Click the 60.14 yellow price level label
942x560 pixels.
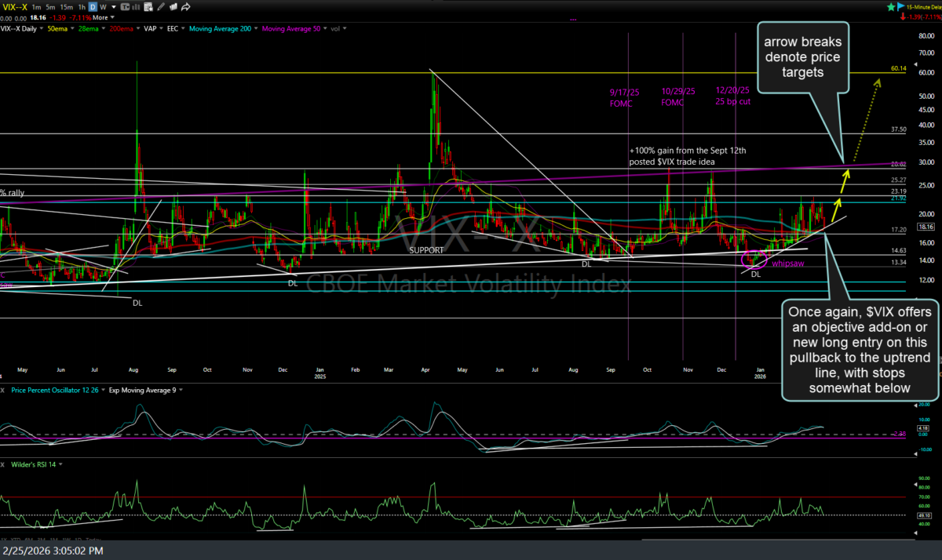coord(900,69)
